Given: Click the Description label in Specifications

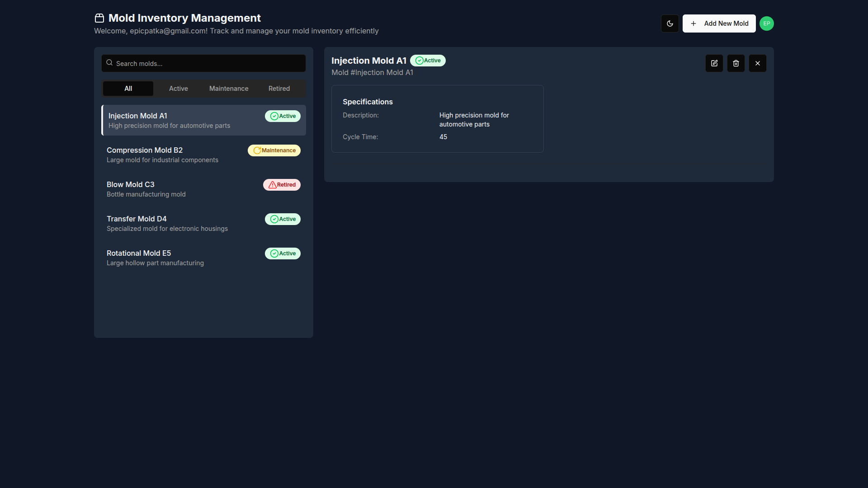Looking at the screenshot, I should click(x=361, y=115).
